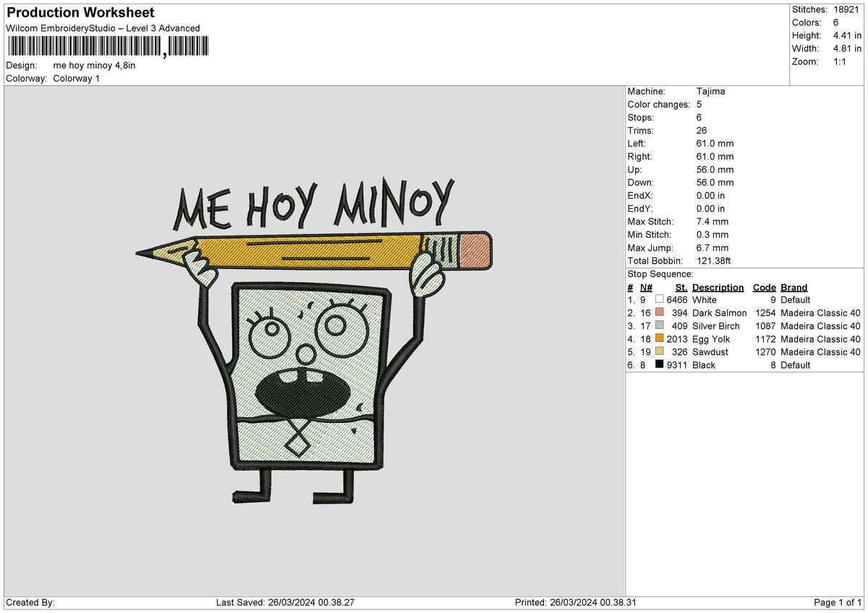Click the Stitches count value 18921
Image resolution: width=868 pixels, height=613 pixels.
pos(846,9)
